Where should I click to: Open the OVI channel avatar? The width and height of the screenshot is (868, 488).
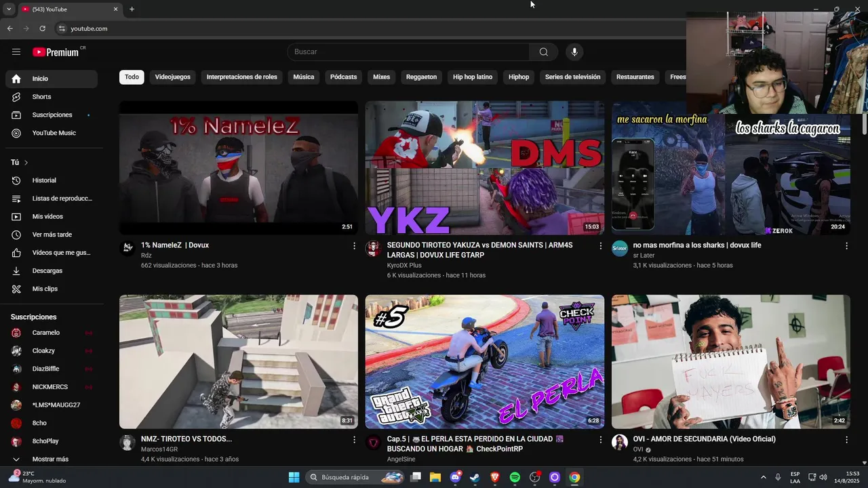(x=620, y=442)
